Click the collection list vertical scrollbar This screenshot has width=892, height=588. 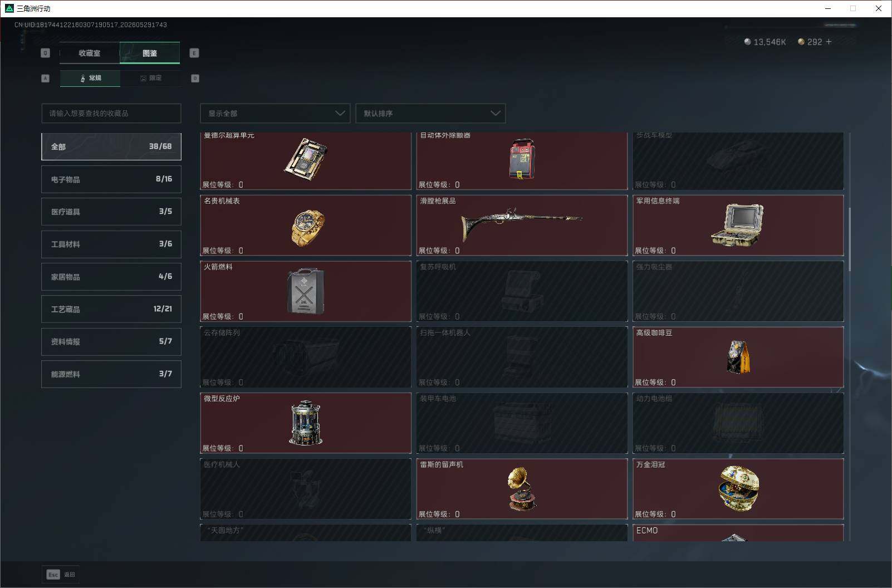pyautogui.click(x=850, y=239)
